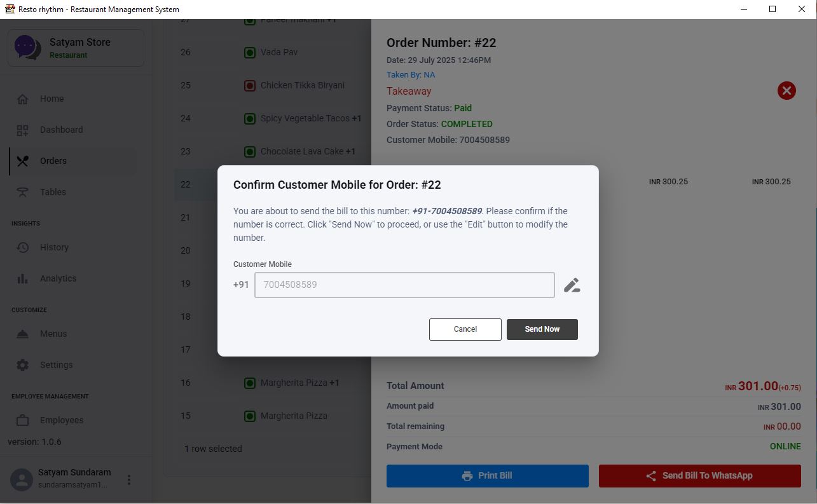
Task: Cancel the confirm mobile dialog
Action: (x=465, y=329)
